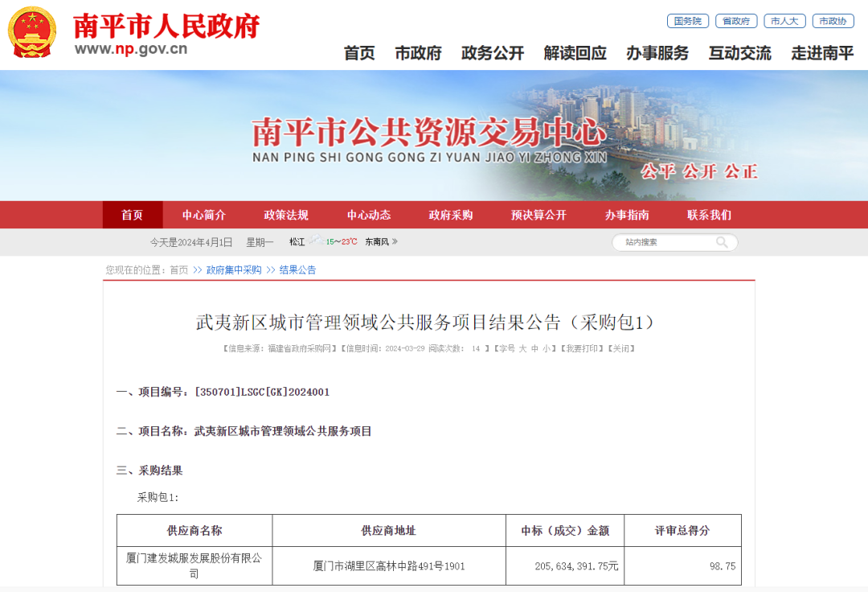This screenshot has height=592, width=868.
Task: Click breadcrumb 结果公告 link
Action: [x=297, y=269]
